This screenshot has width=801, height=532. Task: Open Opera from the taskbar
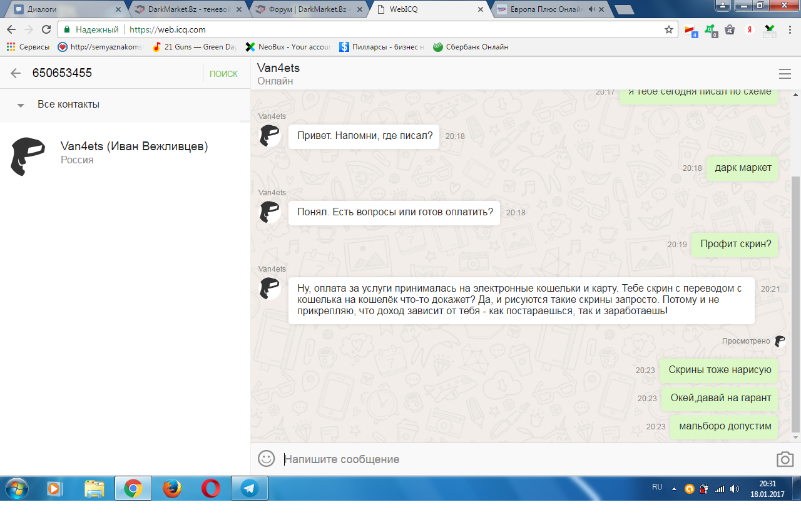(211, 488)
